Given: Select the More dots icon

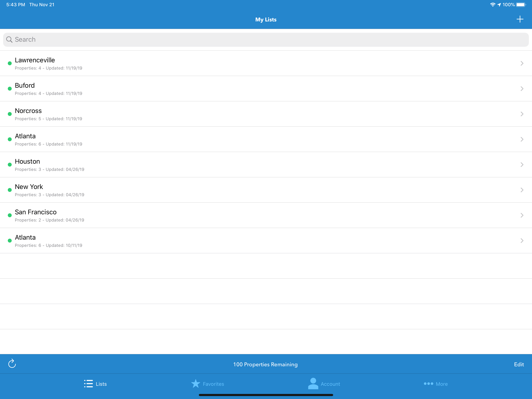Looking at the screenshot, I should (x=428, y=384).
